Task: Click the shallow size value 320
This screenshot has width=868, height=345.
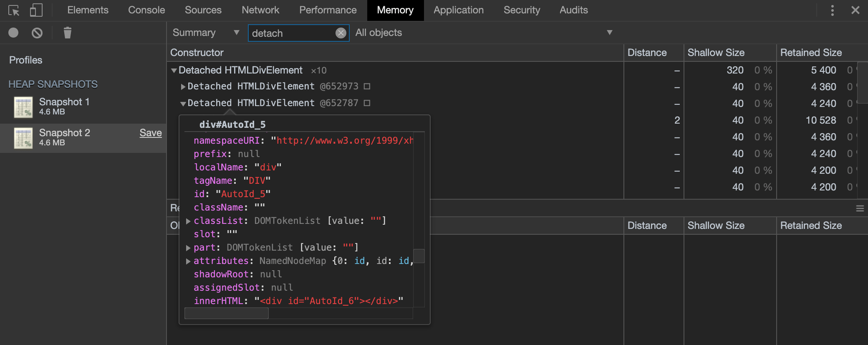Action: 735,70
